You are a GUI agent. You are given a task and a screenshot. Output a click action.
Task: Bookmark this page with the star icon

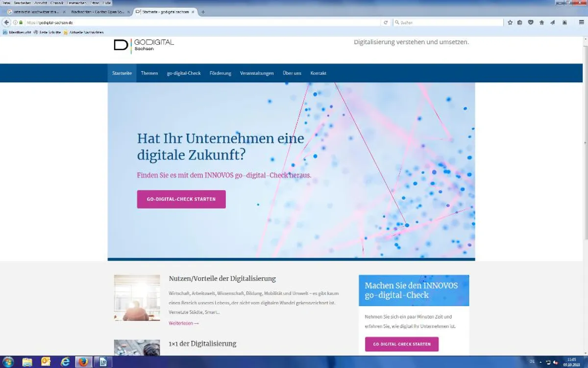tap(510, 22)
